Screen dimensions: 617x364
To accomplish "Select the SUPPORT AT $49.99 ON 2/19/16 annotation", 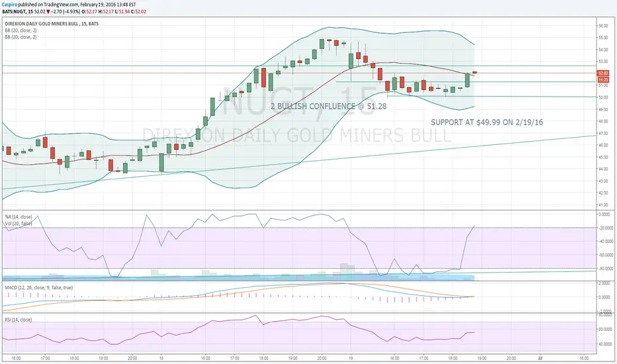I will [x=487, y=122].
